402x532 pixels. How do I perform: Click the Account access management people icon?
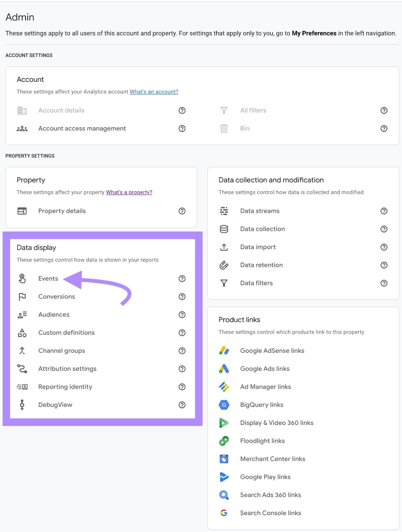click(22, 128)
